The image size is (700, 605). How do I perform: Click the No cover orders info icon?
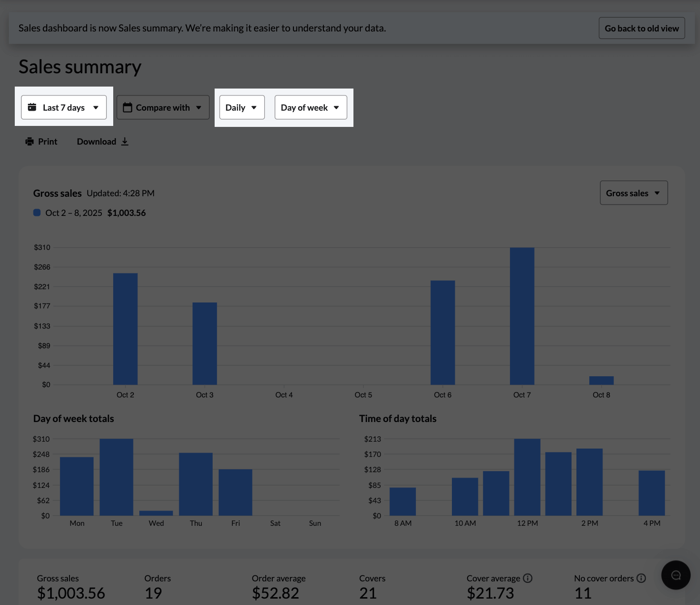pyautogui.click(x=641, y=578)
